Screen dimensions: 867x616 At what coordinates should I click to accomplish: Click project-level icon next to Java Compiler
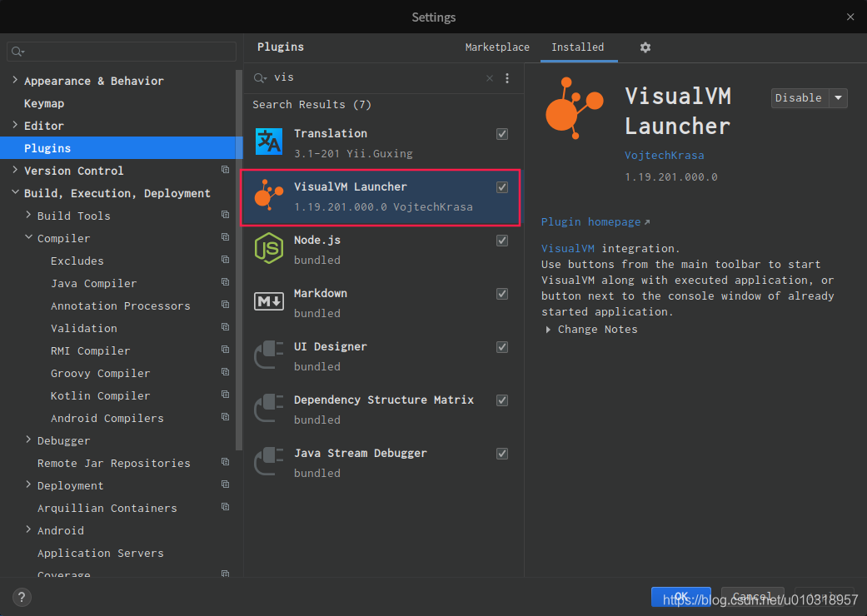(x=225, y=281)
